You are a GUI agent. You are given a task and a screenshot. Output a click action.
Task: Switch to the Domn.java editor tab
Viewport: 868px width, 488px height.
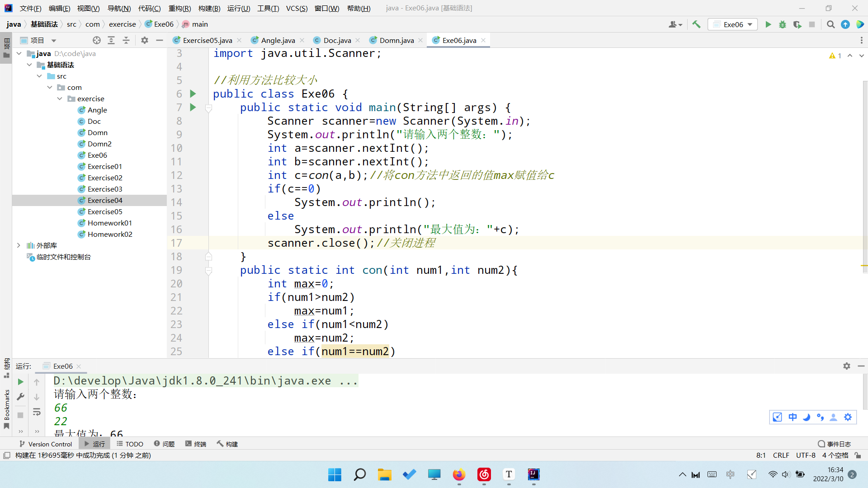396,40
